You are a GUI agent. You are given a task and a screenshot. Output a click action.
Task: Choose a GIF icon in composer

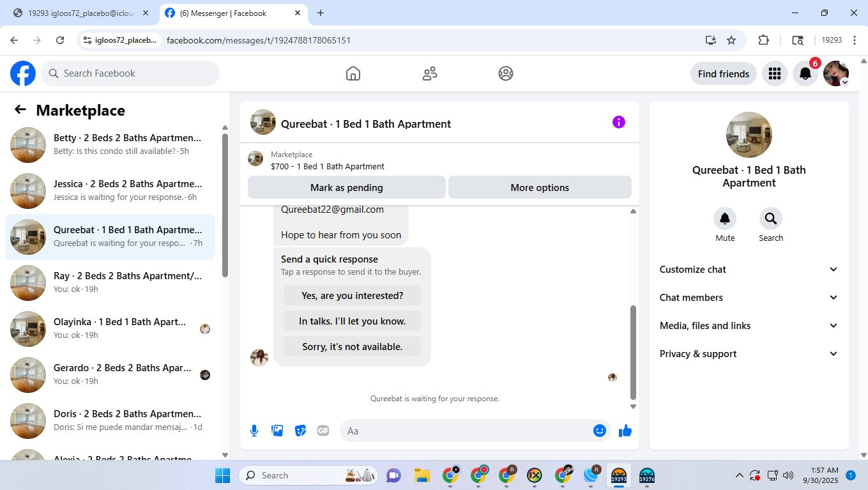[323, 431]
